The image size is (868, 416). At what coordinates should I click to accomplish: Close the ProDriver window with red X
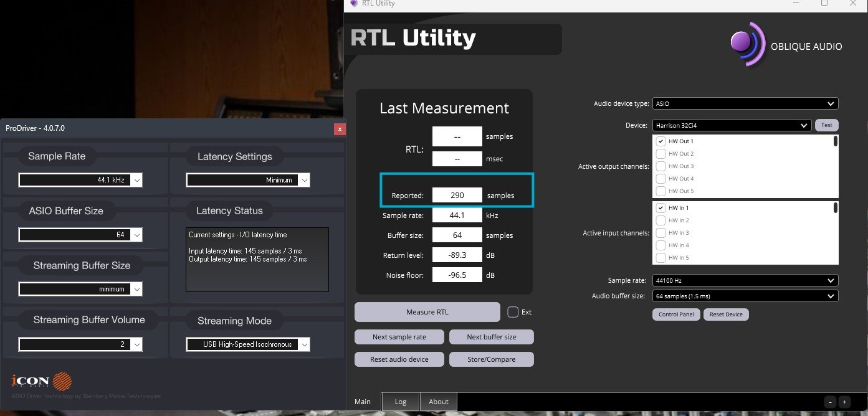pos(340,129)
